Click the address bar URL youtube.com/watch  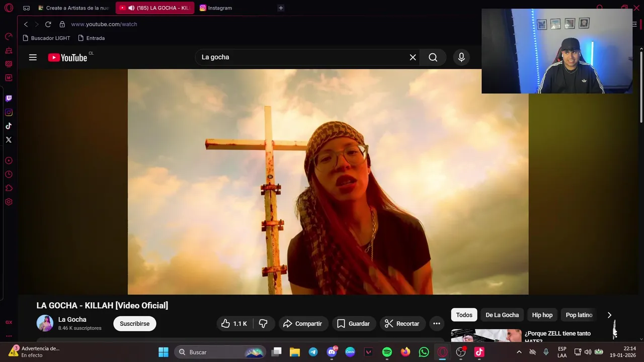104,24
